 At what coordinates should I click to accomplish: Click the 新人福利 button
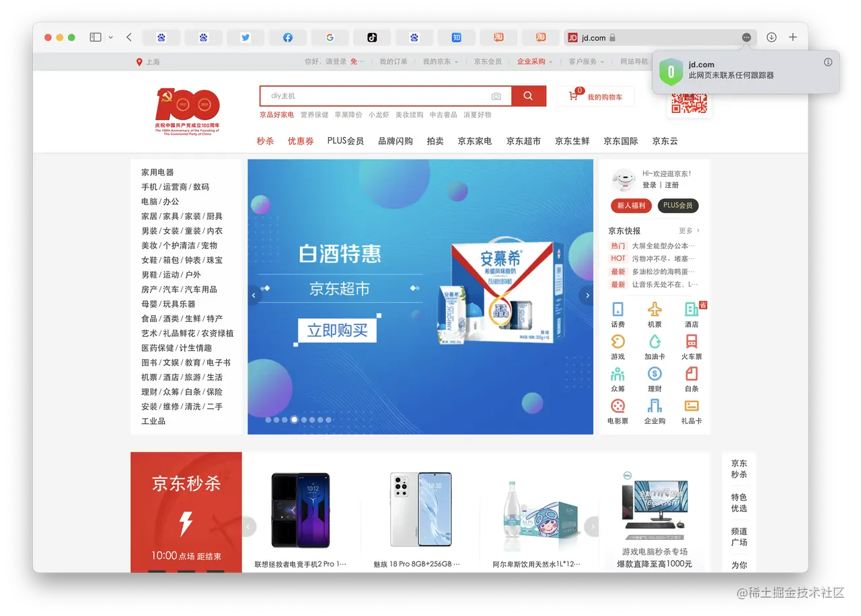coord(631,206)
